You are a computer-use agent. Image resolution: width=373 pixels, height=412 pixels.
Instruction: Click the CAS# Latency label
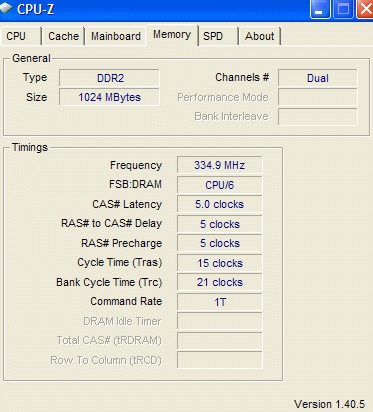(127, 204)
